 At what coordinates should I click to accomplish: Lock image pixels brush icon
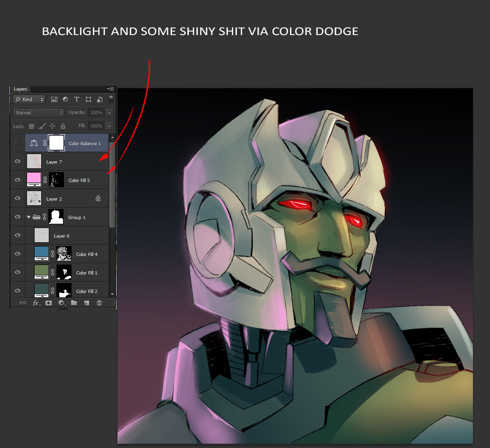[x=42, y=126]
